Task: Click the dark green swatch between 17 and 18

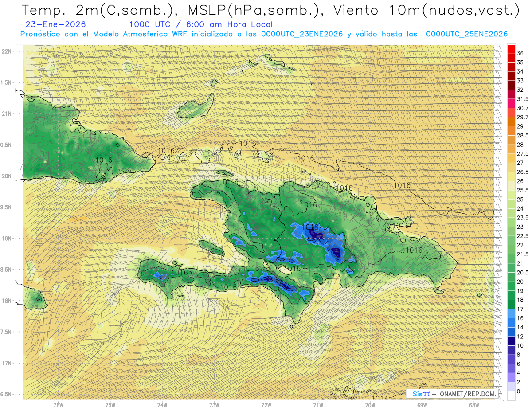Action: tap(511, 305)
